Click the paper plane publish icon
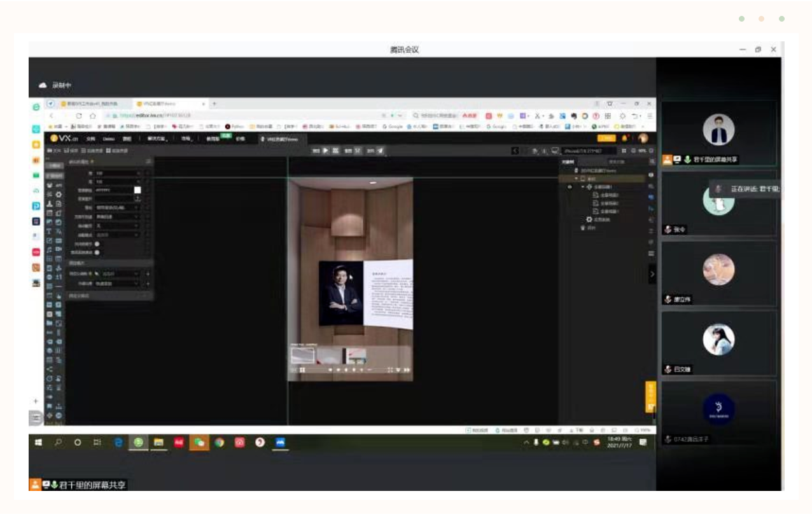812x517 pixels. tap(381, 151)
